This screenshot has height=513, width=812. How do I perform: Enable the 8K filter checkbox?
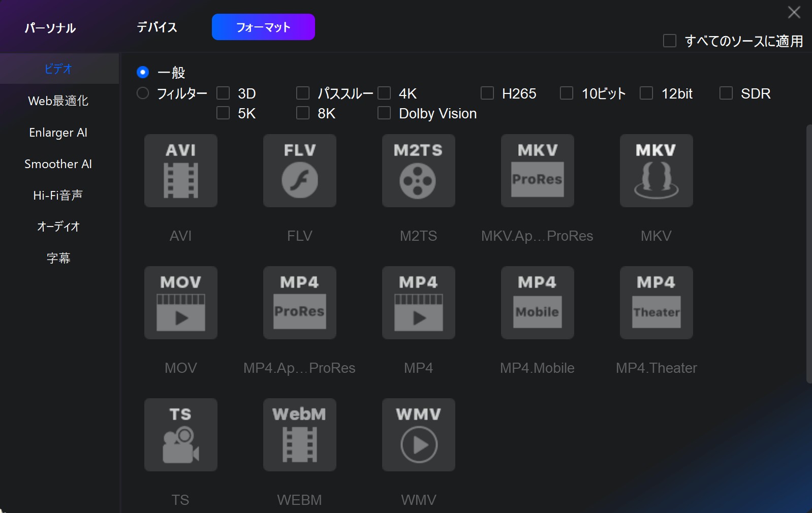tap(303, 113)
